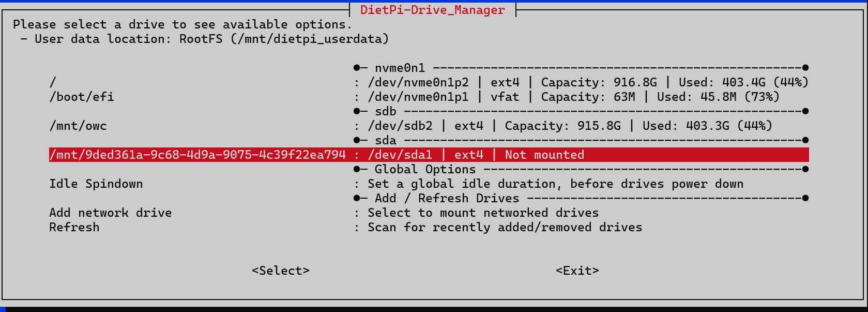The width and height of the screenshot is (868, 312).
Task: Click the nvme0n1 section header
Action: [x=400, y=68]
